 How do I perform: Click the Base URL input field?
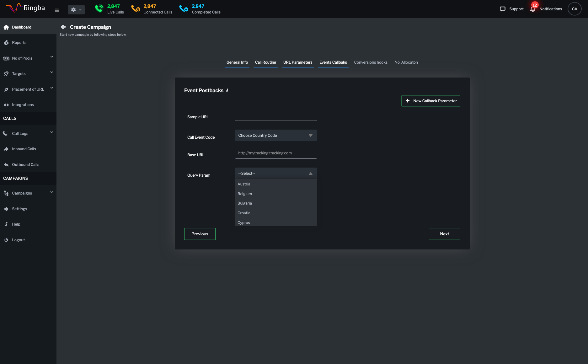pyautogui.click(x=276, y=153)
